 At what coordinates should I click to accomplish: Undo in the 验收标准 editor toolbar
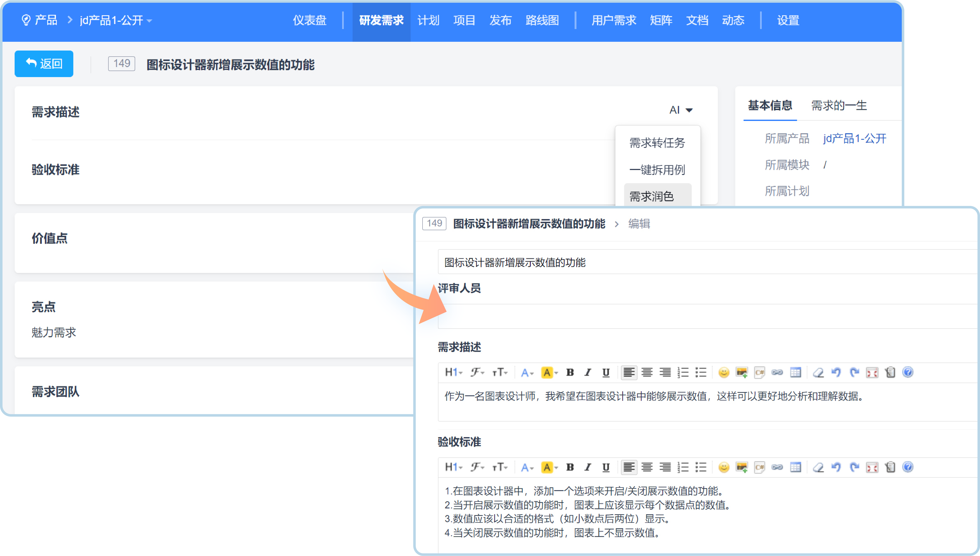[836, 467]
